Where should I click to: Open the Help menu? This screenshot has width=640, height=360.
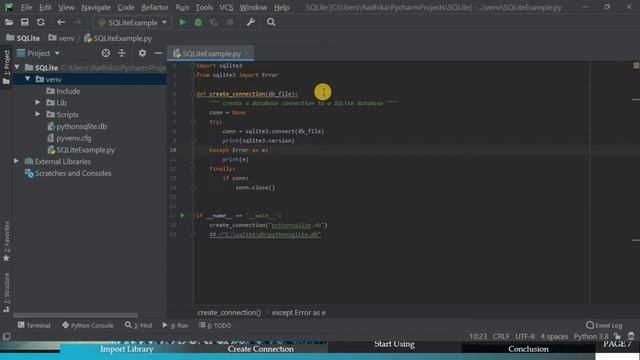tap(281, 7)
